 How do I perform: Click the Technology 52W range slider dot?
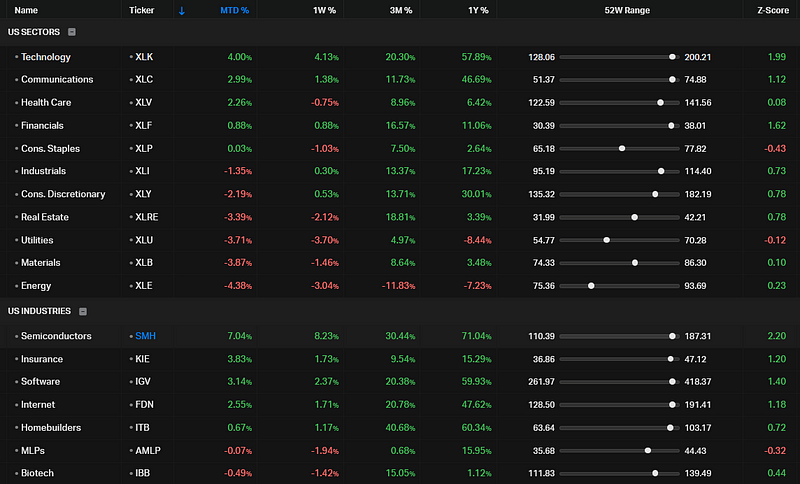672,57
